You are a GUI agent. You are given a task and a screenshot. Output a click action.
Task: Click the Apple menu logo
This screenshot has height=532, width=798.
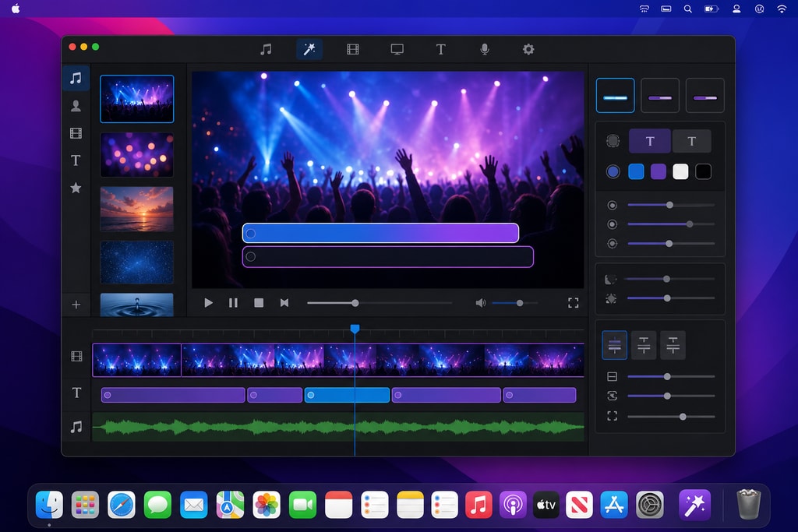[x=16, y=9]
